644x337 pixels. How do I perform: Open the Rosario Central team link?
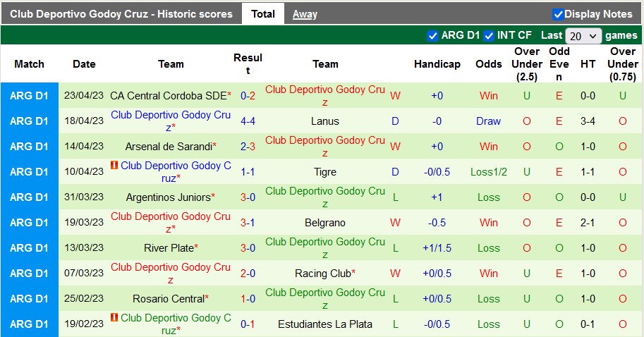coord(168,299)
